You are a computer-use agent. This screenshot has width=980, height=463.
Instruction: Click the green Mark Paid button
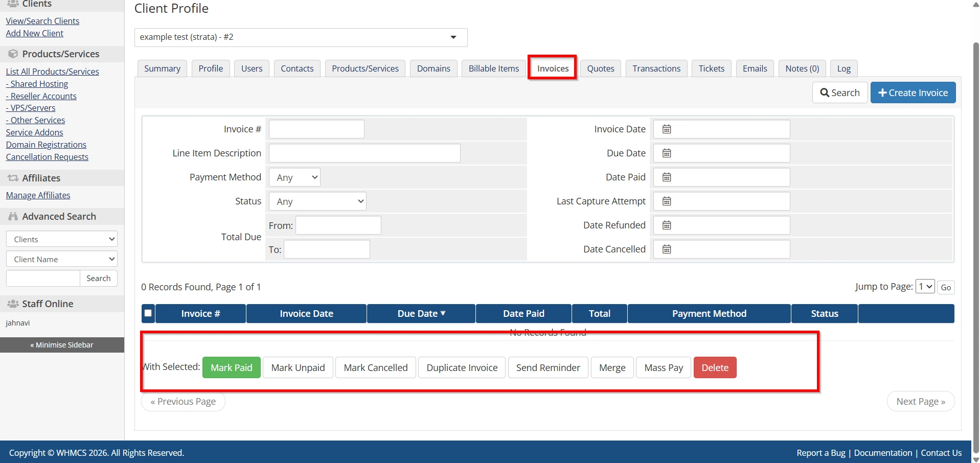point(232,367)
